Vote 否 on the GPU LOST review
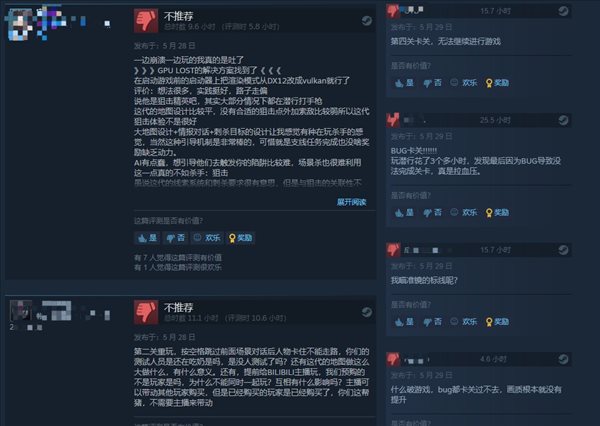 175,238
